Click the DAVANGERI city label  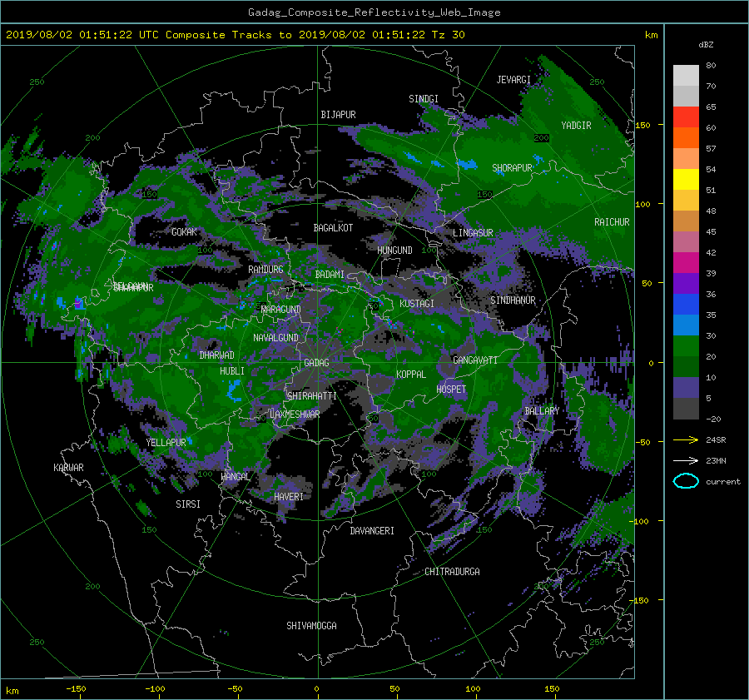click(x=372, y=531)
